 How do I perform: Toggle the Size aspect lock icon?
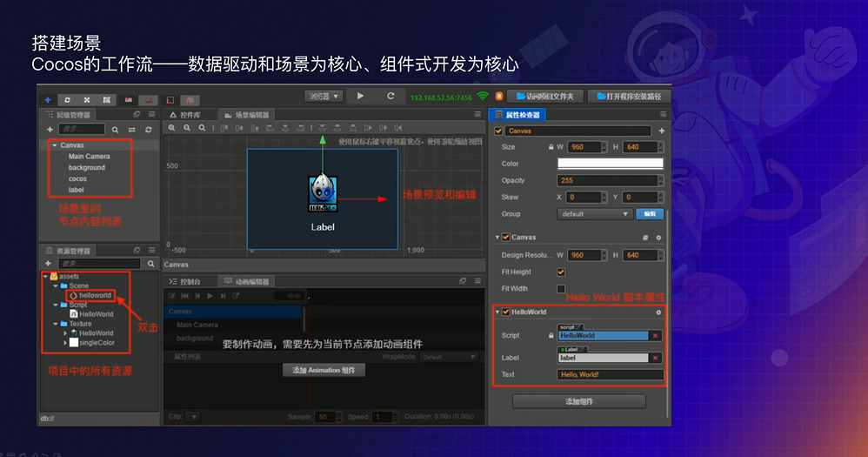[x=551, y=147]
